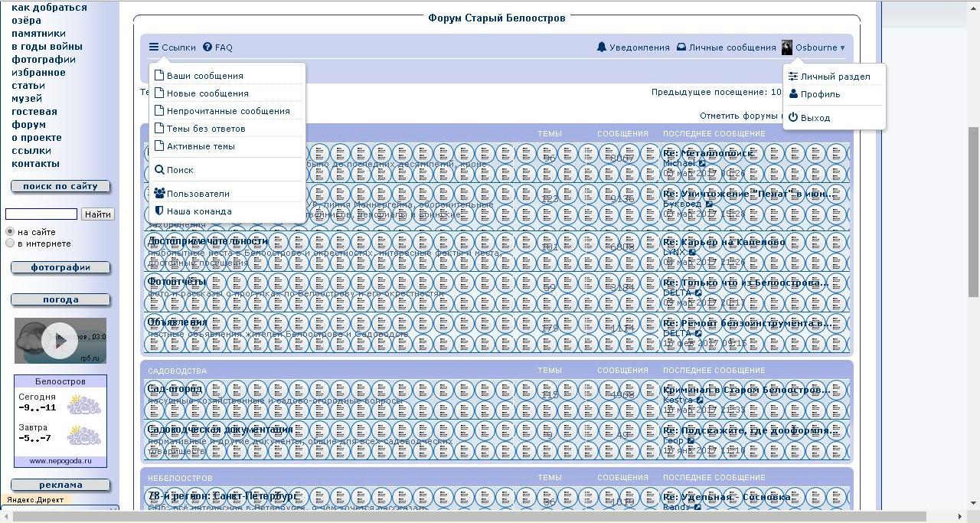Open the 'форум' link in left sidebar
Image resolution: width=980 pixels, height=523 pixels.
(x=29, y=124)
